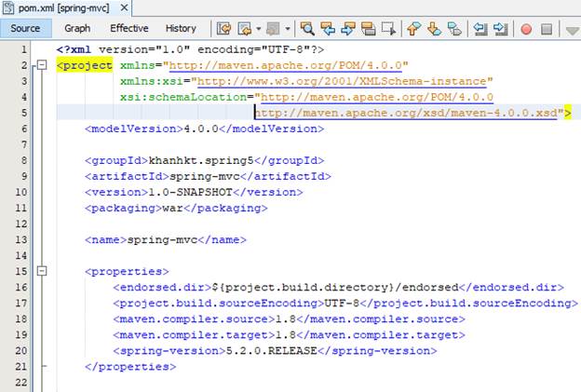581x392 pixels.
Task: Click line number 22 in gutter
Action: click(x=21, y=383)
